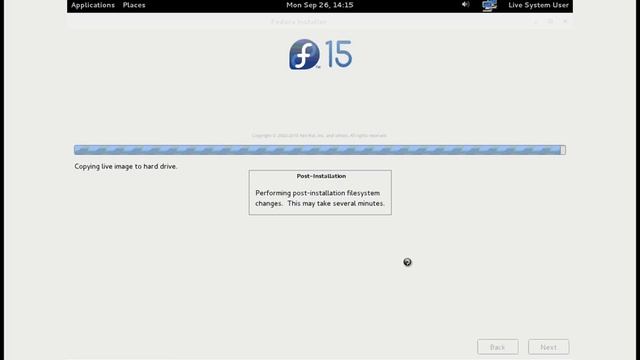Click the 'Performing post-installation filesystem changes' message
This screenshot has height=360, width=640.
point(320,198)
